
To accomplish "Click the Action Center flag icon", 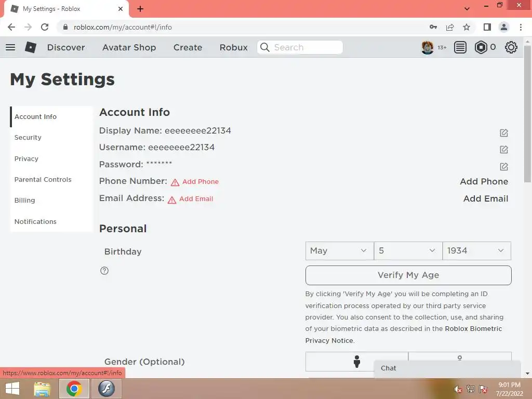I will [483, 389].
